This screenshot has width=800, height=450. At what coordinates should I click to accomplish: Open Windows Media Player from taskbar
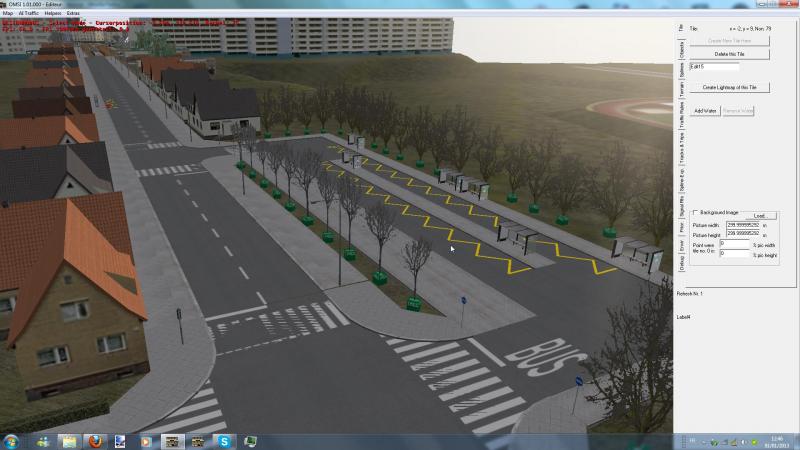click(146, 441)
